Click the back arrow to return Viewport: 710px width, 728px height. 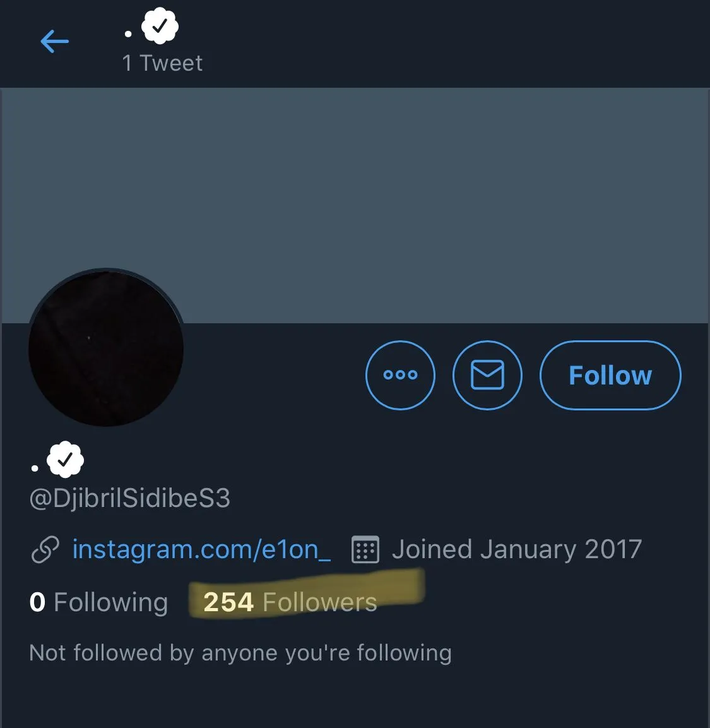tap(54, 41)
